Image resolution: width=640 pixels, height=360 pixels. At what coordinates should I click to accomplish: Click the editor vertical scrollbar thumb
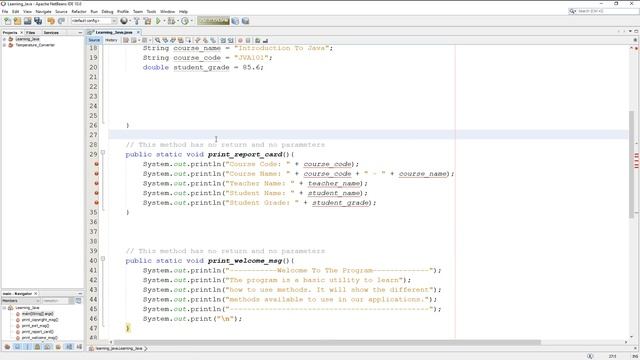[631, 164]
